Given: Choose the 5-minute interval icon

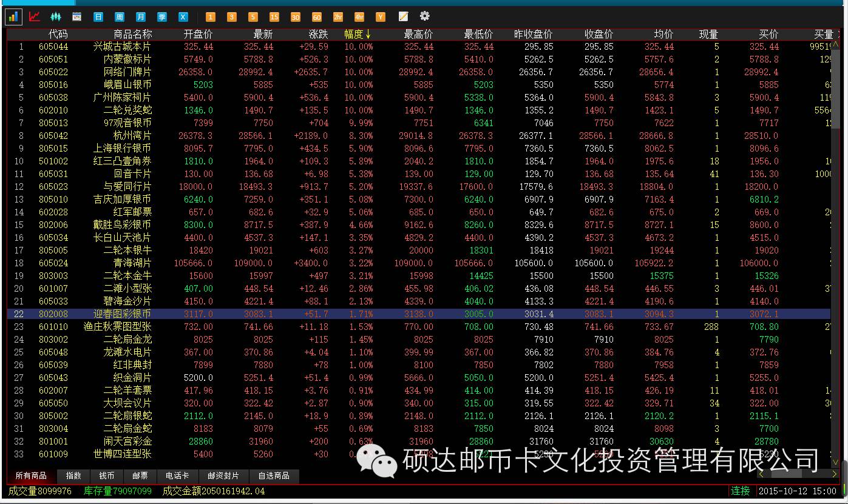Looking at the screenshot, I should pyautogui.click(x=253, y=17).
